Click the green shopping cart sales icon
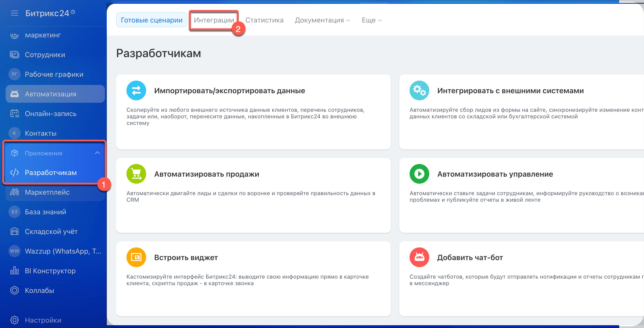This screenshot has height=328, width=644. pos(136,174)
